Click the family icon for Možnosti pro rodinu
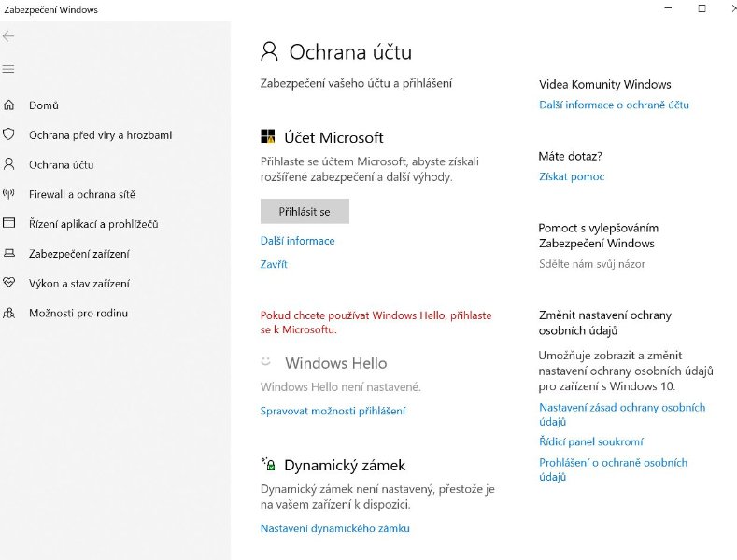 [x=9, y=313]
